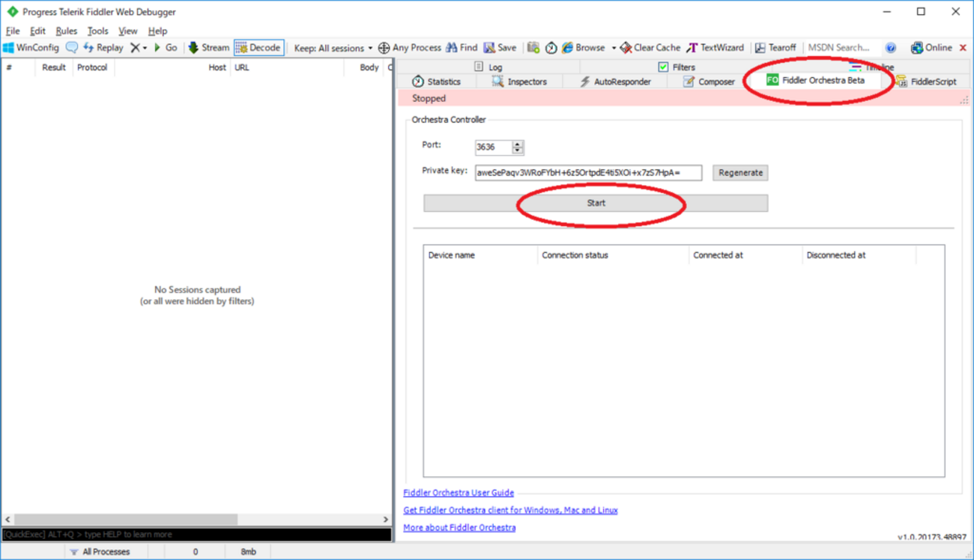This screenshot has width=974, height=560.
Task: Switch to the Filters tab
Action: [x=677, y=67]
